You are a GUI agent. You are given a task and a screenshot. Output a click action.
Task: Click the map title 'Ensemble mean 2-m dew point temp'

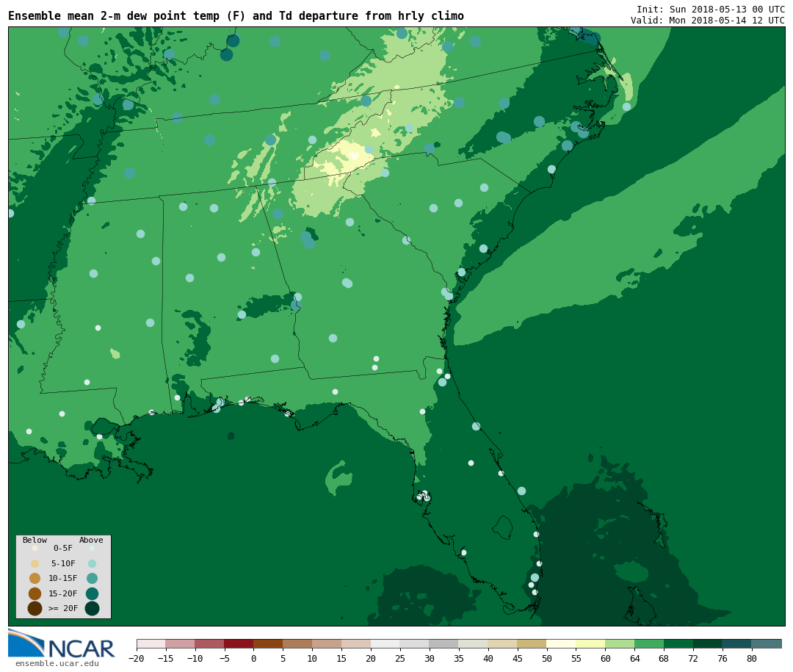tap(114, 16)
